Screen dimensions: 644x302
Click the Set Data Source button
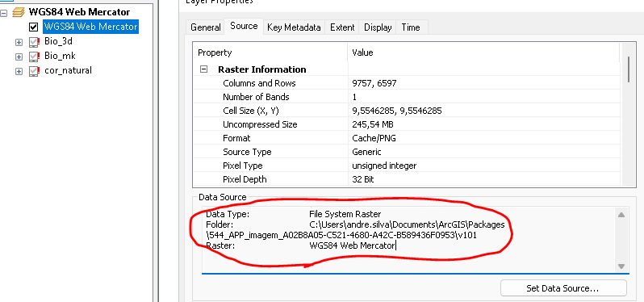[563, 288]
